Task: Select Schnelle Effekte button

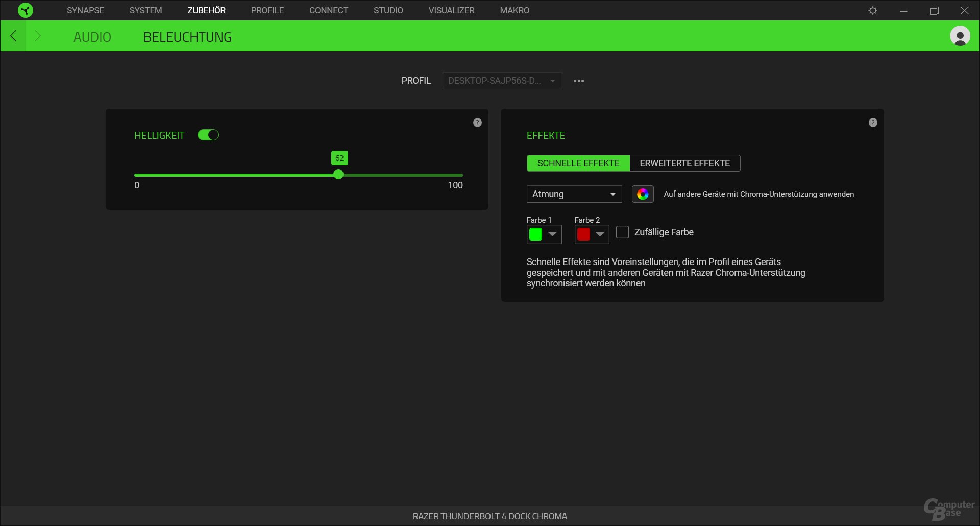Action: coord(578,163)
